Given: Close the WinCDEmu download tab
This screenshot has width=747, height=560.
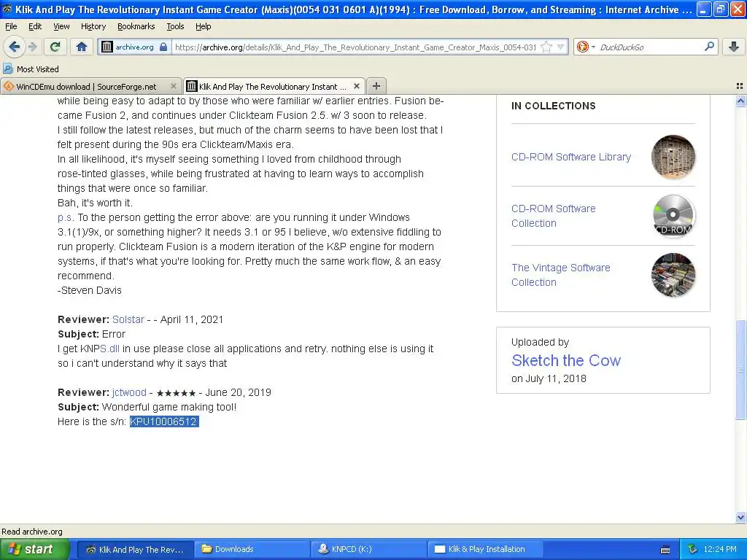Looking at the screenshot, I should (x=174, y=86).
